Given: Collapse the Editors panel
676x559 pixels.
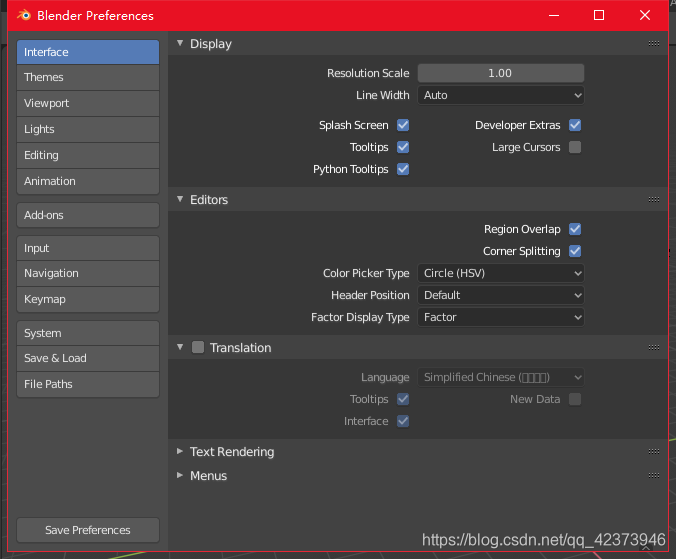Looking at the screenshot, I should (180, 200).
